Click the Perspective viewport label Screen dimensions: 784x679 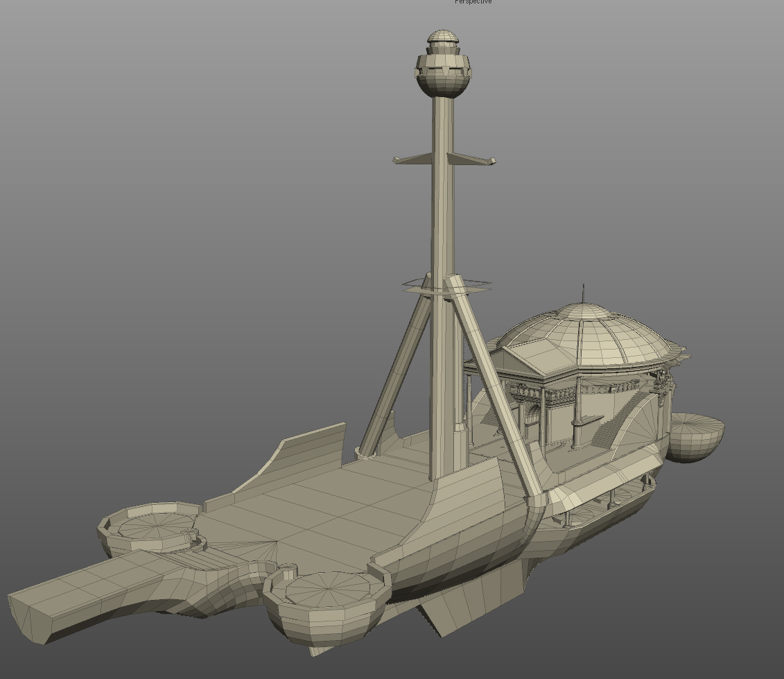click(473, 2)
